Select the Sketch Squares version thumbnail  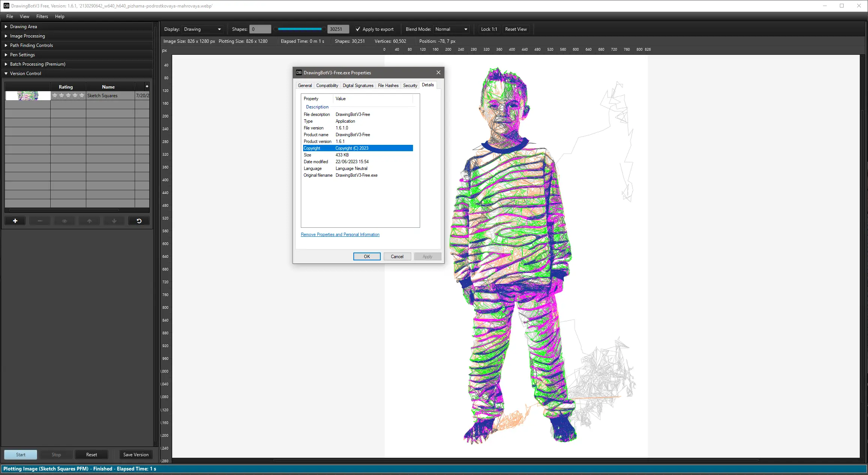[28, 96]
